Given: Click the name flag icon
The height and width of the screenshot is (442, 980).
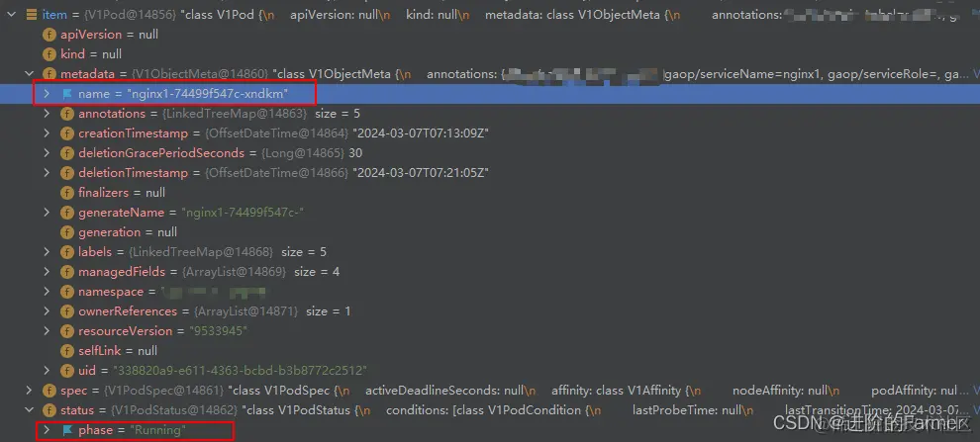Looking at the screenshot, I should pyautogui.click(x=67, y=94).
